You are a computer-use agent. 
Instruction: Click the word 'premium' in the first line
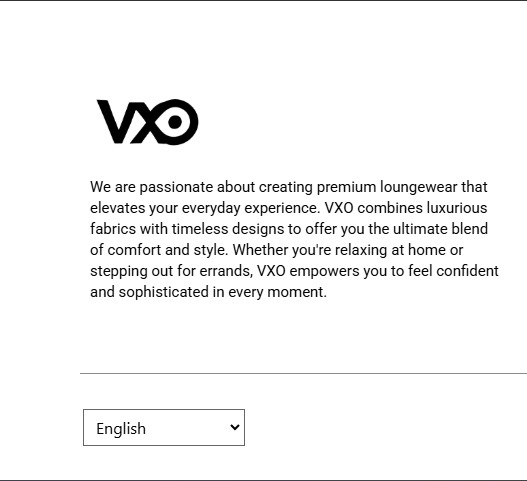click(347, 187)
